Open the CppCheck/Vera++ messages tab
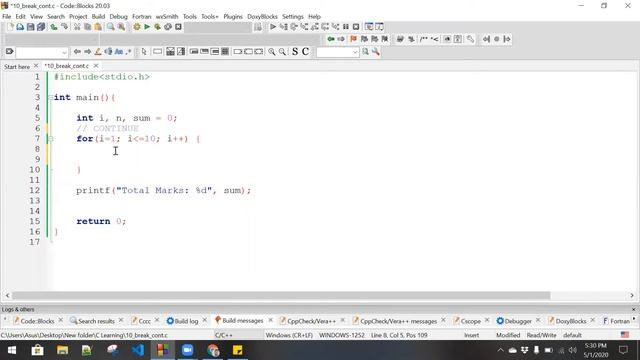 tap(394, 321)
